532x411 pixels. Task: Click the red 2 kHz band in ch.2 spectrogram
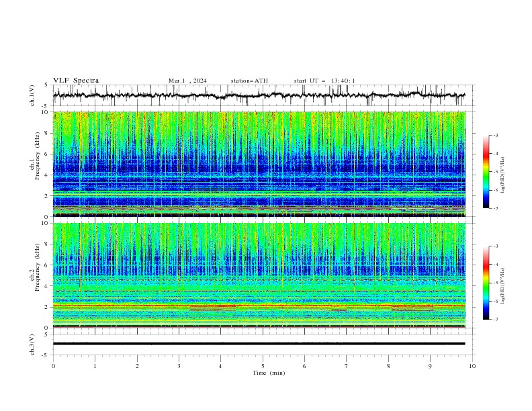click(x=259, y=306)
